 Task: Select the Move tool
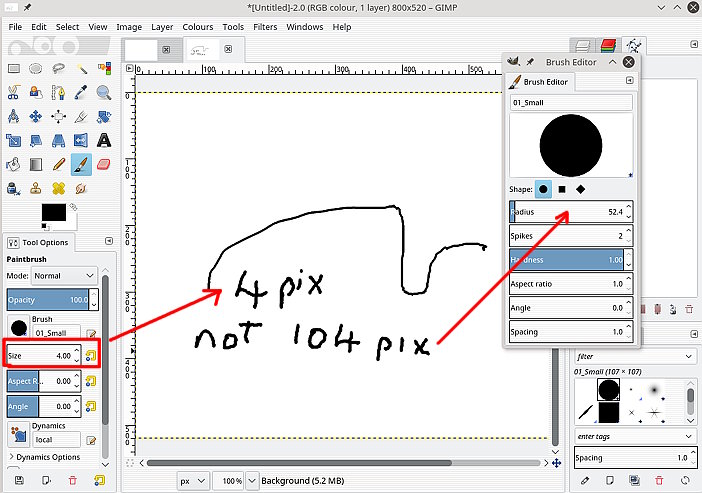(x=36, y=117)
